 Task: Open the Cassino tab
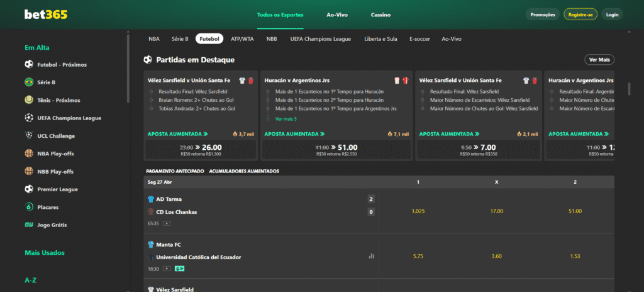(x=380, y=15)
